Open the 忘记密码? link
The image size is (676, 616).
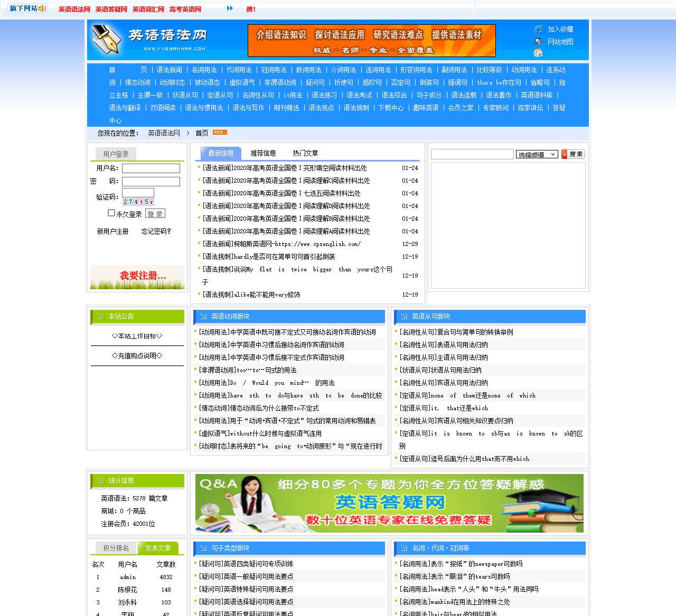[156, 231]
